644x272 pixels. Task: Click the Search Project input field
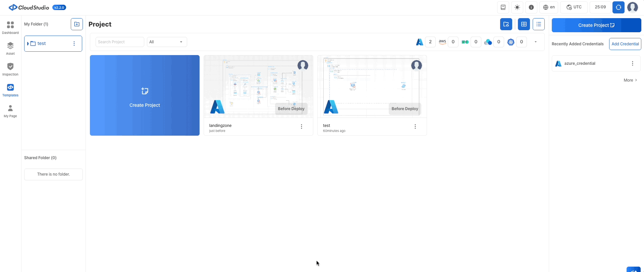click(120, 42)
